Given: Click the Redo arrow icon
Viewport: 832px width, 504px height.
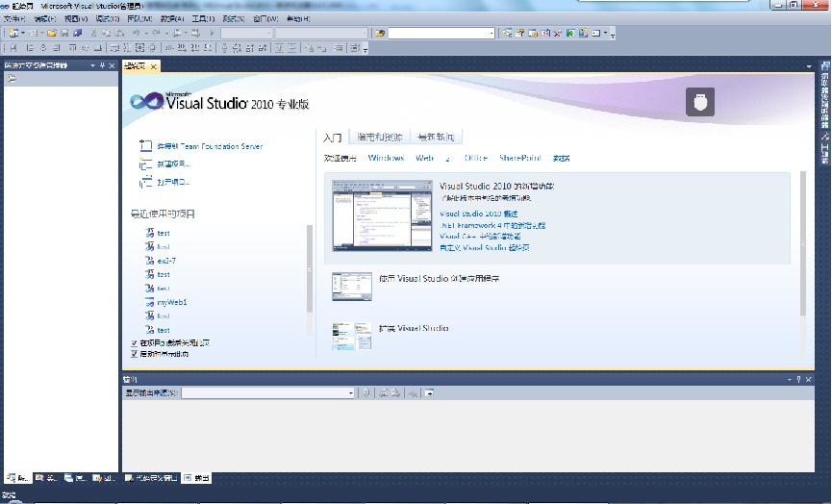Looking at the screenshot, I should click(x=156, y=33).
